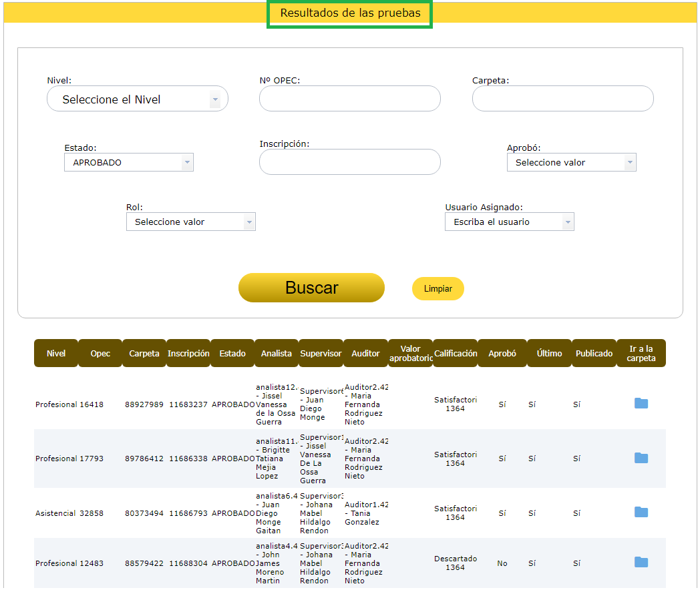Select the Resultados de las pruebas tab
This screenshot has height=590, width=700.
click(350, 13)
